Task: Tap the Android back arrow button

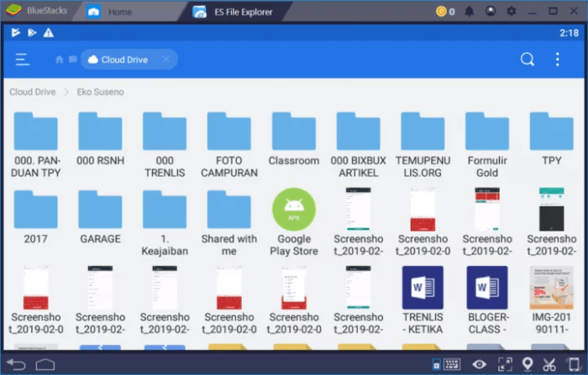Action: tap(17, 364)
